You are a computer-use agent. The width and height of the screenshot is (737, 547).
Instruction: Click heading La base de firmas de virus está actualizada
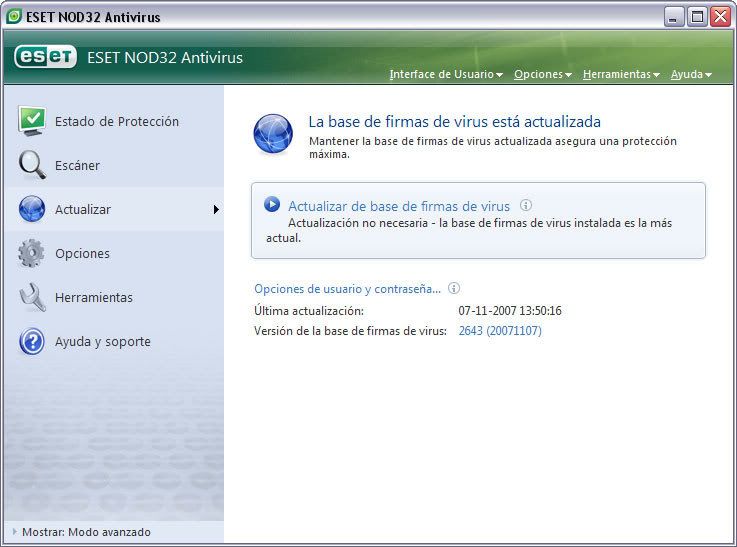coord(455,122)
